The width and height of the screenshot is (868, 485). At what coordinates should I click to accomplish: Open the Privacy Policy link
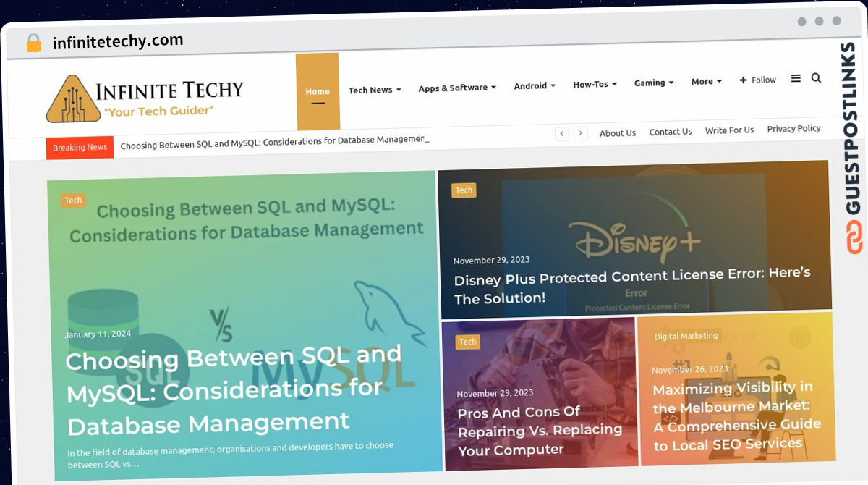(x=793, y=129)
